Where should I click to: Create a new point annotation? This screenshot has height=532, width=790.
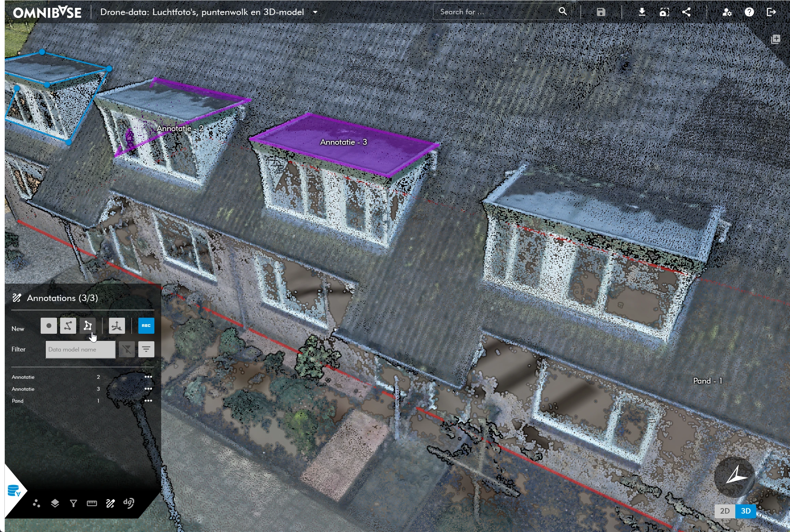click(48, 326)
